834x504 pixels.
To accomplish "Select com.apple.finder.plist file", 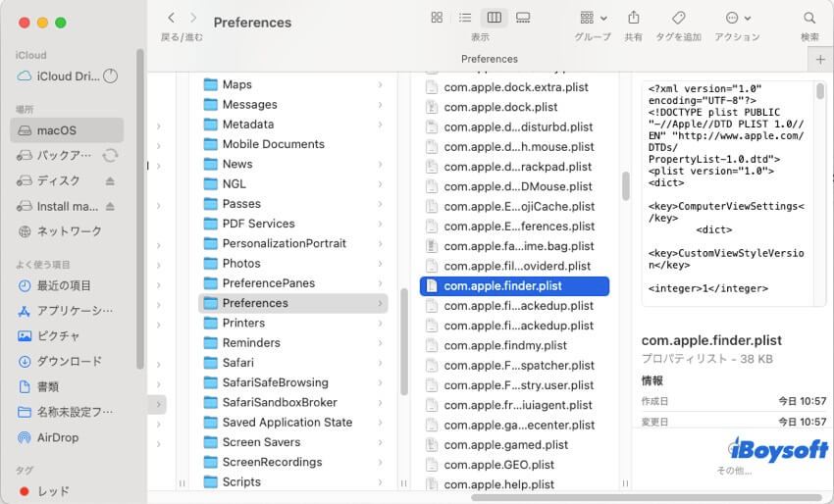I will click(x=514, y=286).
